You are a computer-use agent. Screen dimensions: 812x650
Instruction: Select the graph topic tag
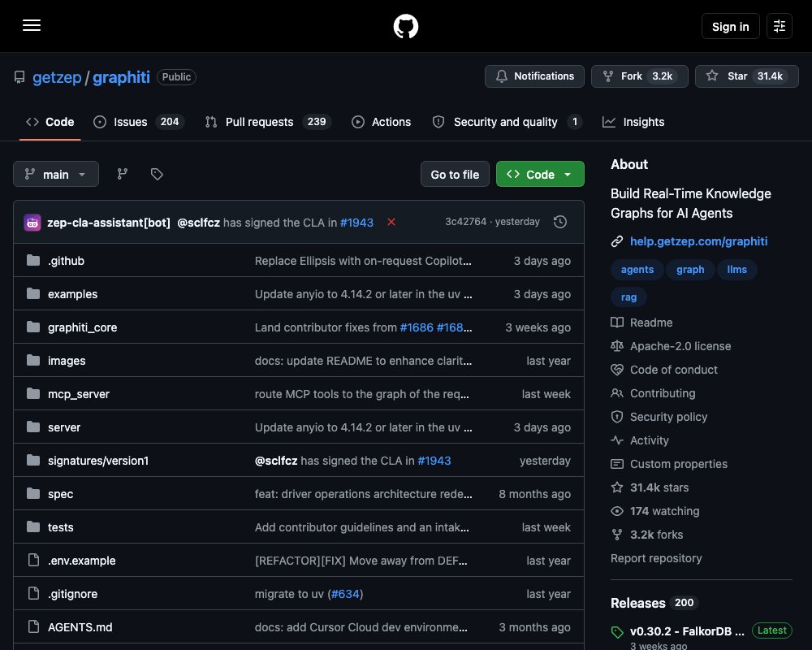689,270
